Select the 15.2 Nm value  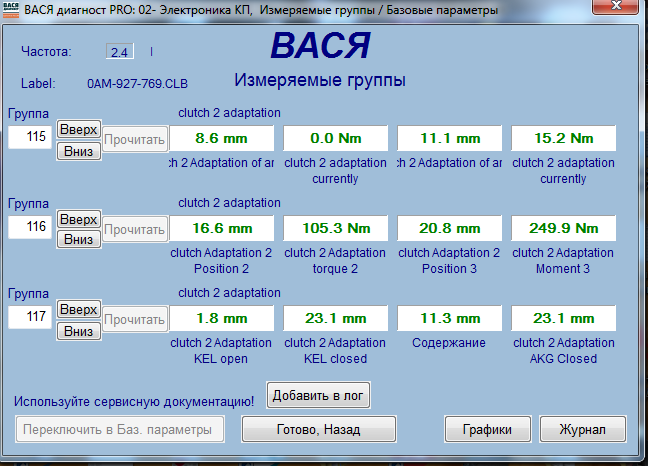click(564, 138)
